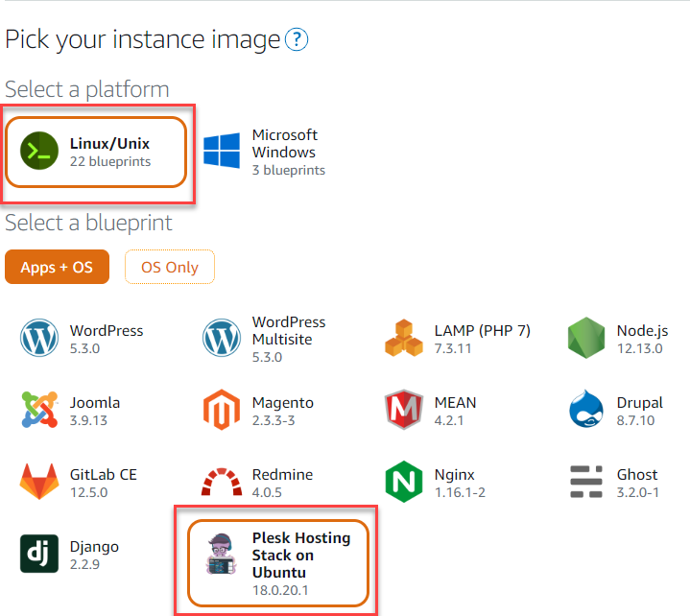Viewport: 690px width, 616px height.
Task: Click the 22 blueprints text
Action: (x=110, y=161)
